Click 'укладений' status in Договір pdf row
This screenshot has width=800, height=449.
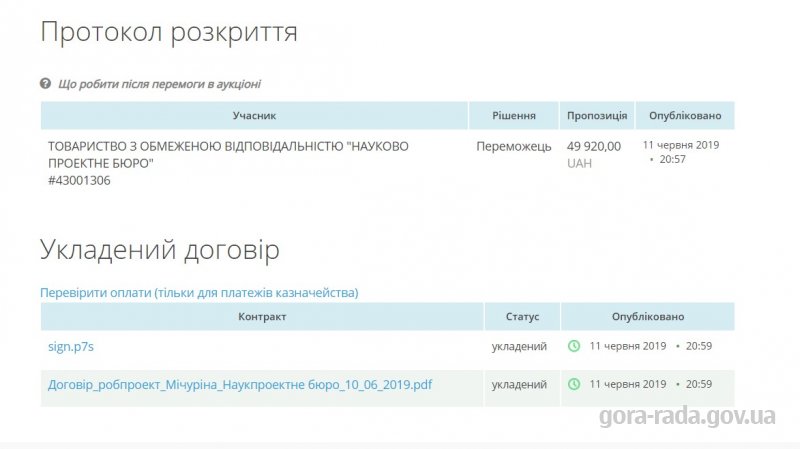tap(519, 384)
